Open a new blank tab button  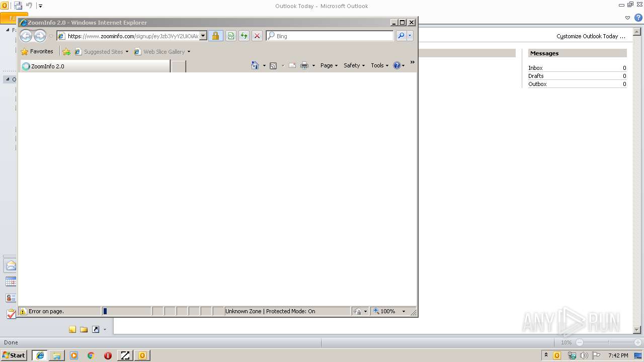(x=179, y=66)
